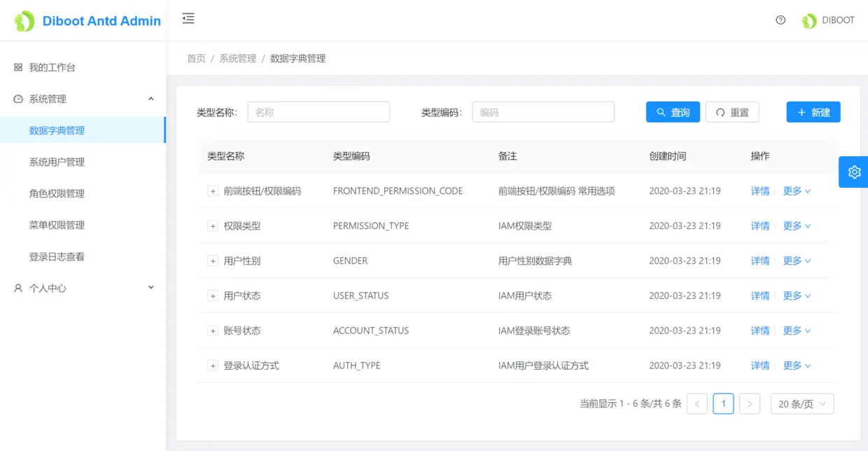Screen dimensions: 868x451
Task: Click the 首页 breadcrumb link
Action: coord(196,58)
